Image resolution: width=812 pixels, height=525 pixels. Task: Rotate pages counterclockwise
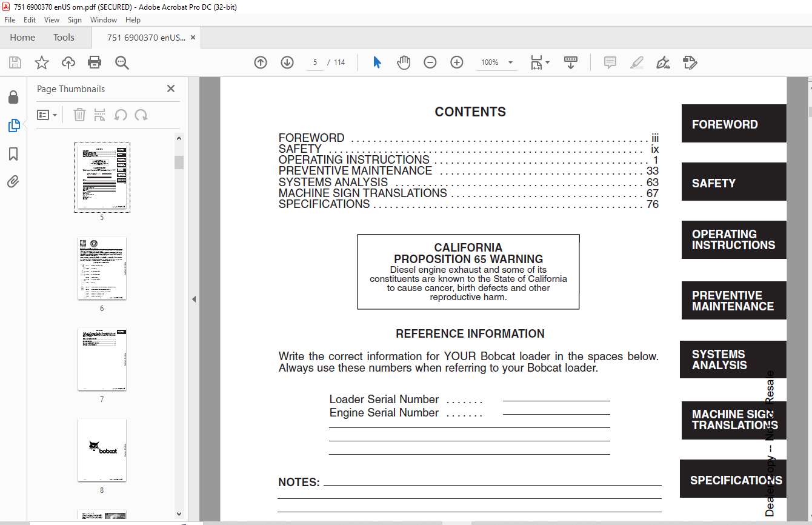pyautogui.click(x=121, y=115)
